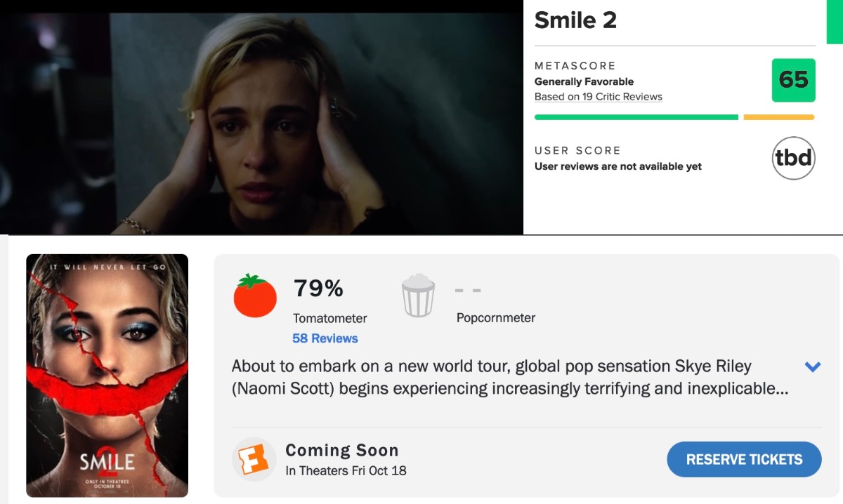
Task: Click the red tomato Tomatometer icon
Action: pos(255,296)
